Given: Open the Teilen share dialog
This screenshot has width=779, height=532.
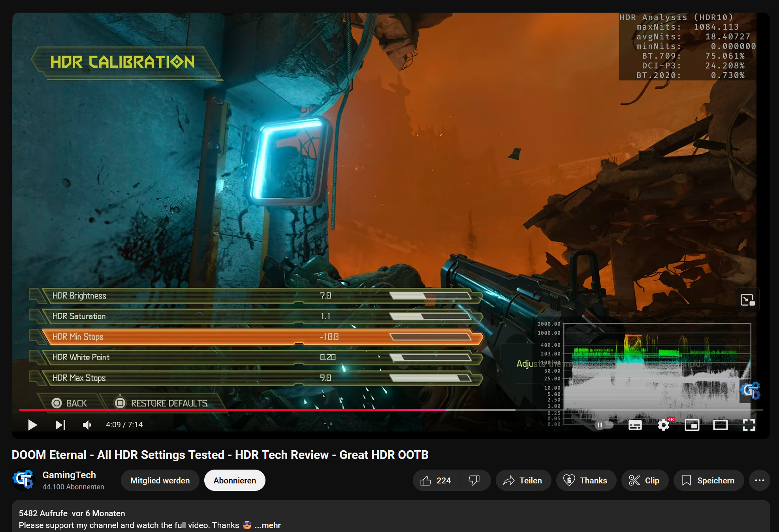Looking at the screenshot, I should [x=523, y=480].
